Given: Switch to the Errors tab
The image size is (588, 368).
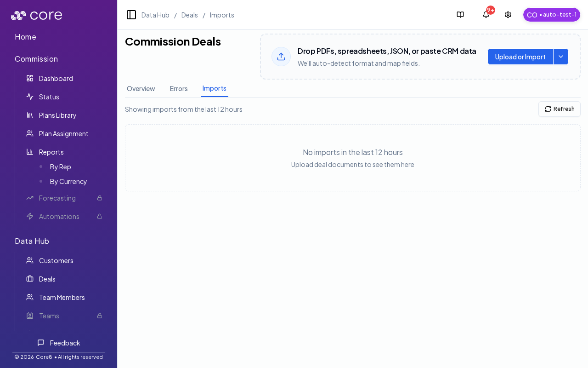Looking at the screenshot, I should (179, 88).
